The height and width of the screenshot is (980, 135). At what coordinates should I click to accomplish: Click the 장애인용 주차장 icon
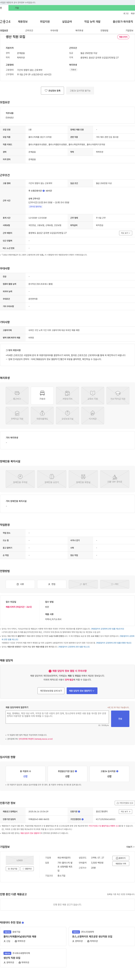20,479
